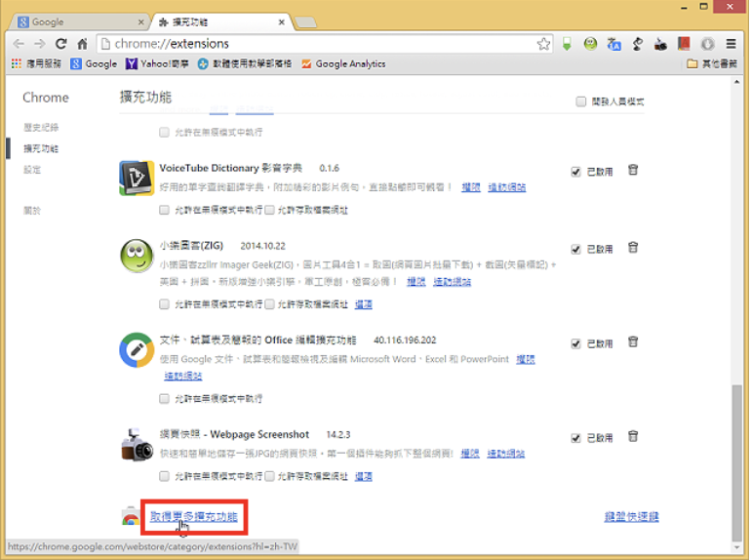
Task: Open the black pin extension toolbar icon
Action: pos(638,44)
